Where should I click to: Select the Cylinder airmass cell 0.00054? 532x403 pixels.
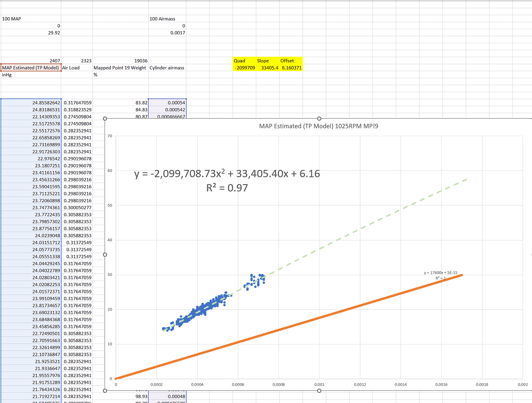tap(167, 103)
